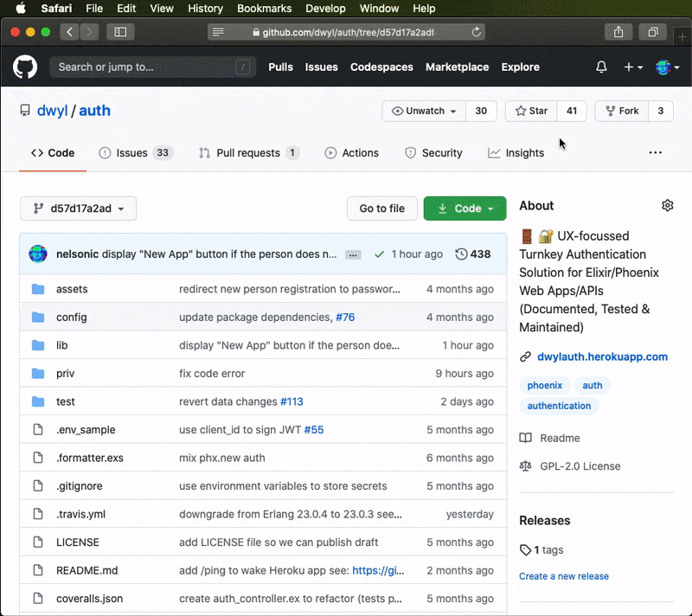This screenshot has height=616, width=692.
Task: Click the Go to file button
Action: pyautogui.click(x=381, y=209)
